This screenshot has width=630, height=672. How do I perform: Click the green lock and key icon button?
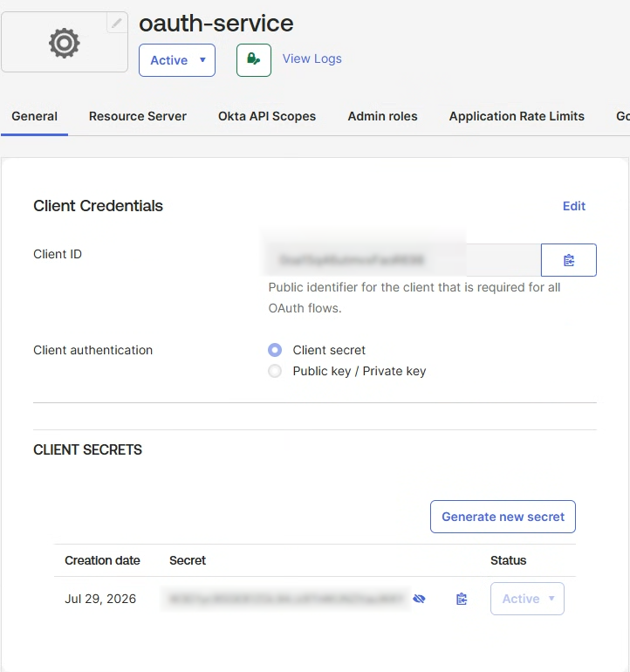coord(254,60)
